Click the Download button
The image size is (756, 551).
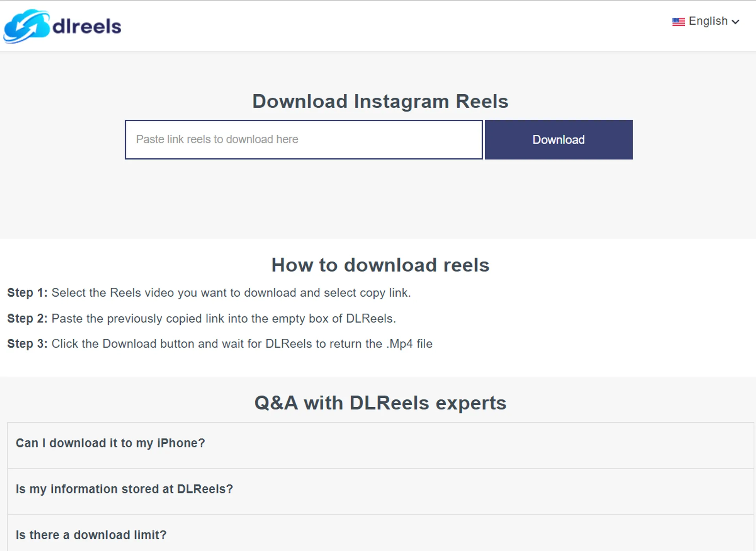tap(558, 139)
